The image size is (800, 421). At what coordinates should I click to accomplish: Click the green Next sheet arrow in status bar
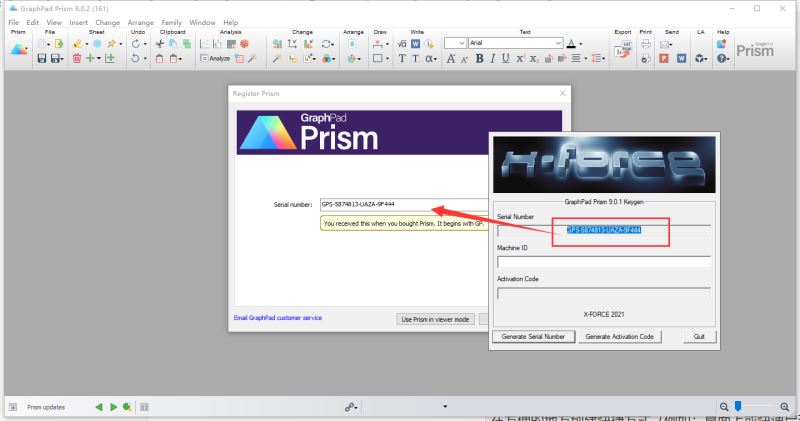tap(113, 407)
